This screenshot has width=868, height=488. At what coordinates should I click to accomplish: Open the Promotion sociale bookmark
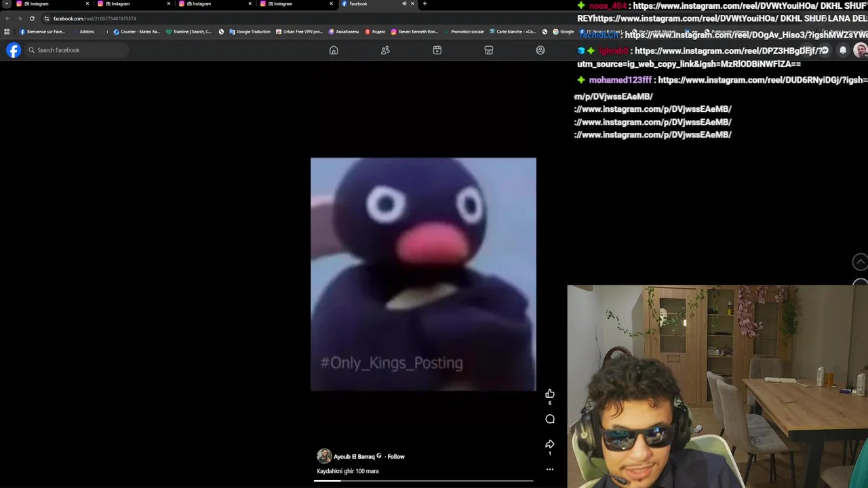pos(465,32)
